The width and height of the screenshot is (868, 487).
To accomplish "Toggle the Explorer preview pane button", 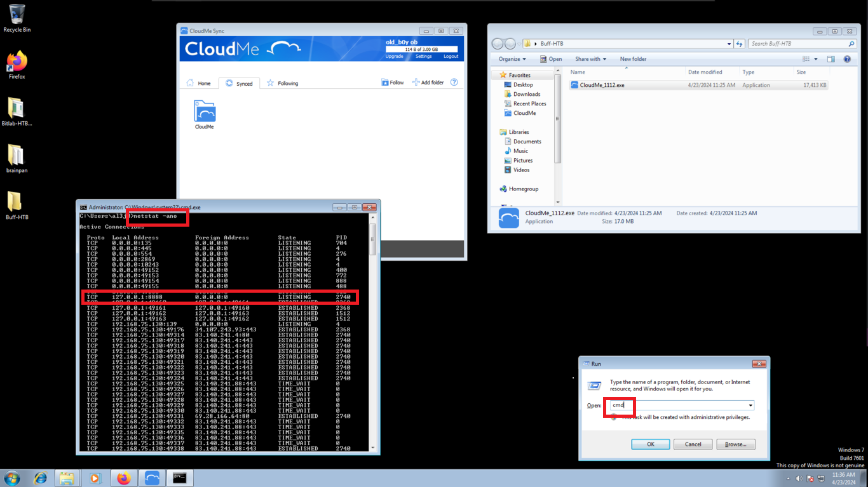I will pyautogui.click(x=831, y=59).
